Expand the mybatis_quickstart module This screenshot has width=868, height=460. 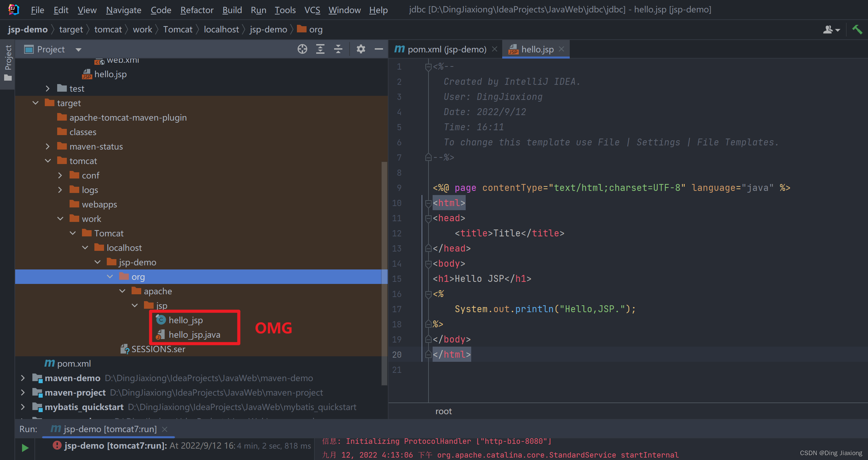pos(23,407)
